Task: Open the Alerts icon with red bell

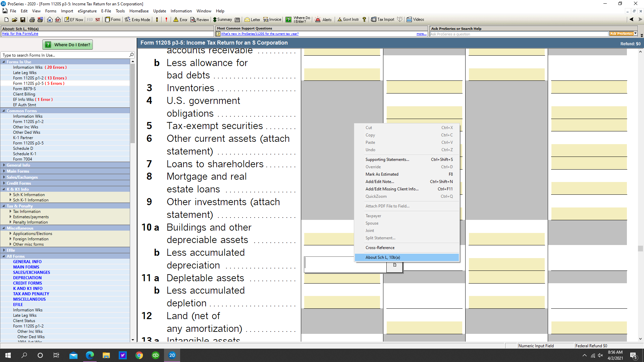Action: (x=323, y=19)
